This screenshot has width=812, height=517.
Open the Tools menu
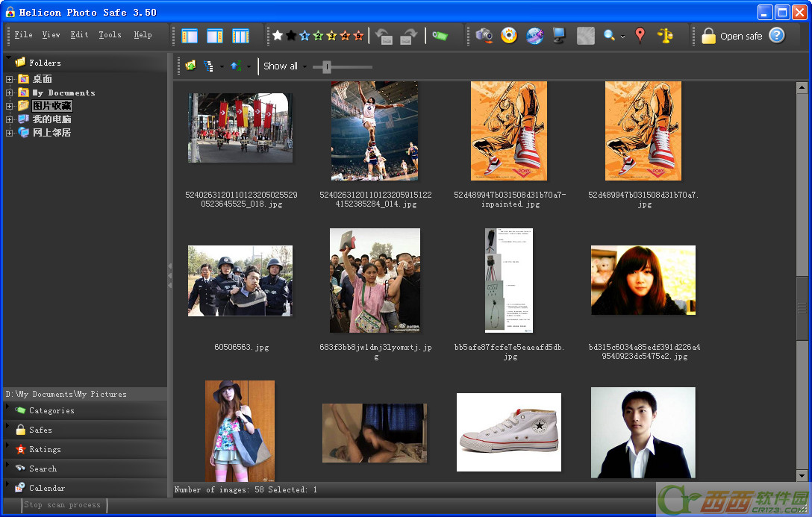pyautogui.click(x=110, y=34)
